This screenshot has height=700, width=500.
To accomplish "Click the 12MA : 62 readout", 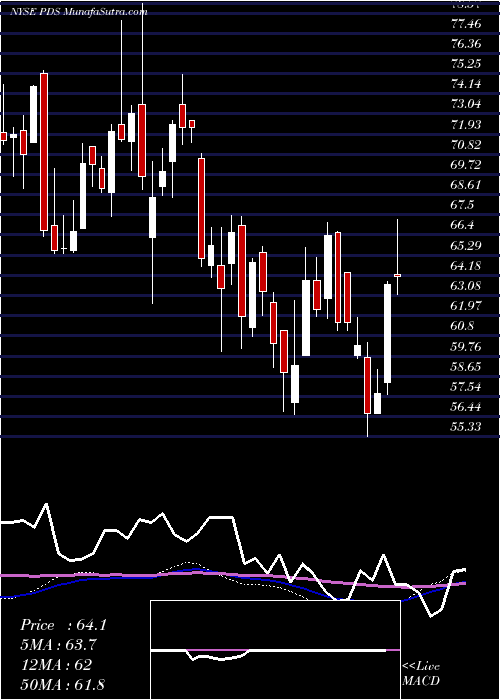I will 56,665.
